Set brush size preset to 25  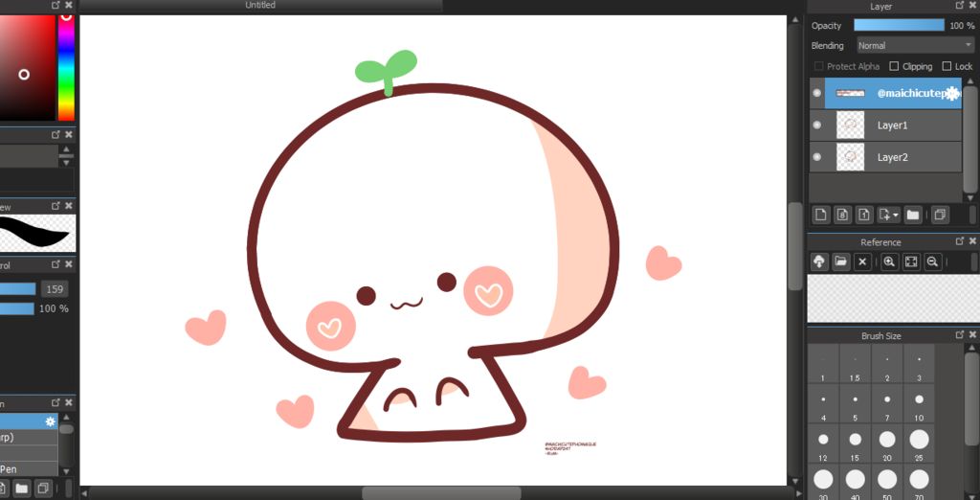pyautogui.click(x=919, y=444)
